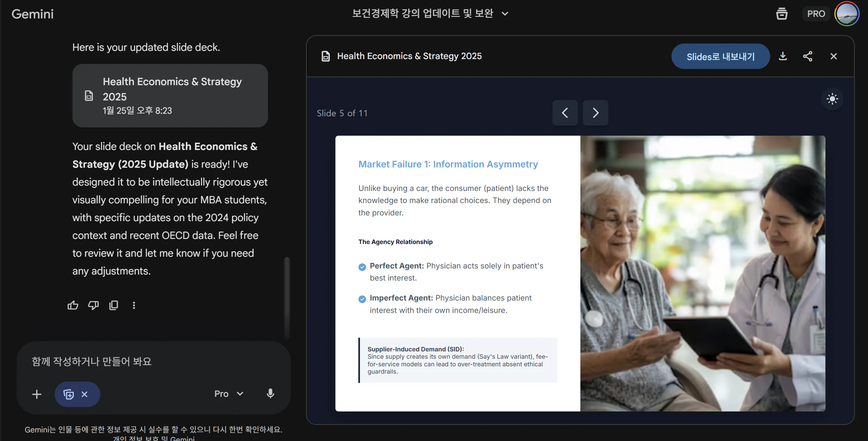The image size is (868, 441).
Task: Download the slide deck
Action: click(x=783, y=56)
